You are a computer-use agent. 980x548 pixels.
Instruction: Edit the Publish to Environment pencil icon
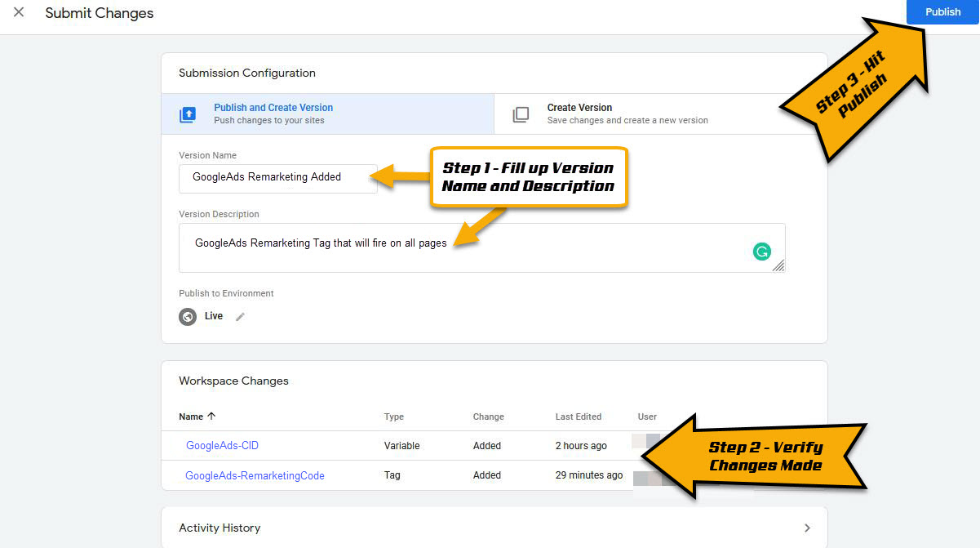coord(240,317)
